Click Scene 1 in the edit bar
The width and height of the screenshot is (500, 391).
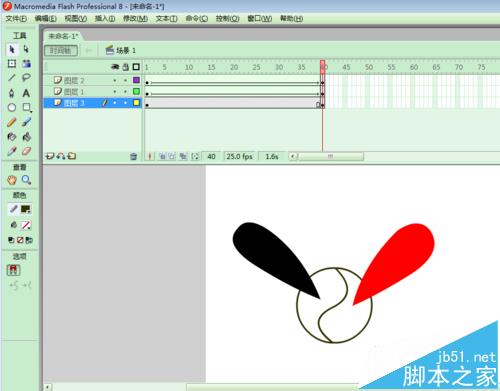121,51
